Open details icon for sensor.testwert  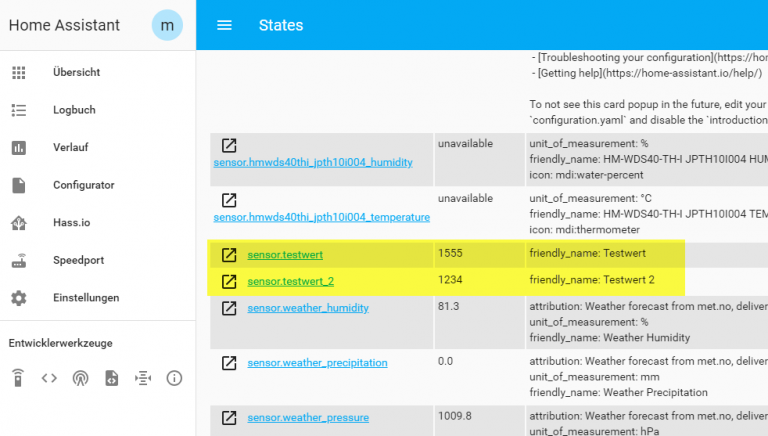[229, 254]
